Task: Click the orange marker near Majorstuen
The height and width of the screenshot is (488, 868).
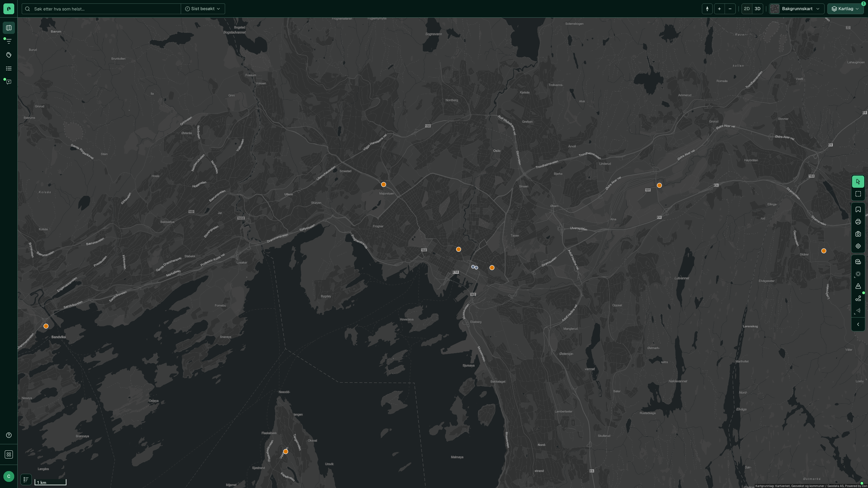Action: [383, 185]
